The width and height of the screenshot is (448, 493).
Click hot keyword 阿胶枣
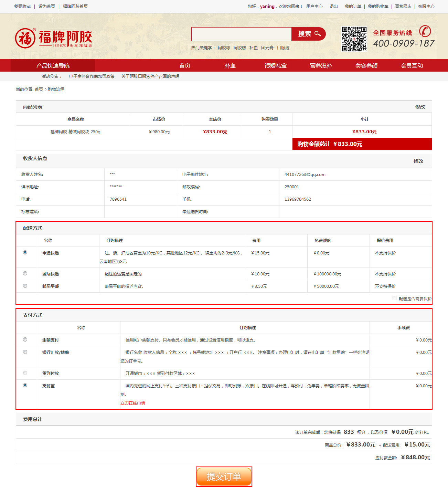tap(224, 48)
